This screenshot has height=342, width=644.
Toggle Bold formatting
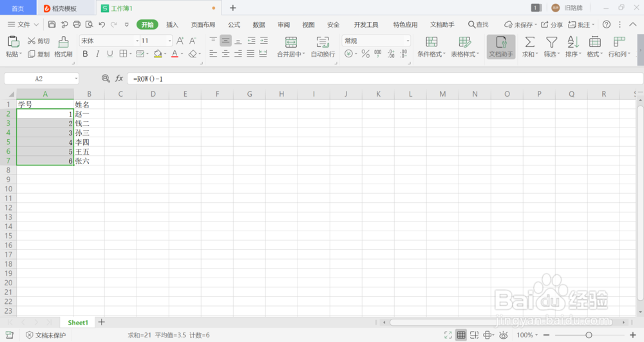click(x=86, y=54)
